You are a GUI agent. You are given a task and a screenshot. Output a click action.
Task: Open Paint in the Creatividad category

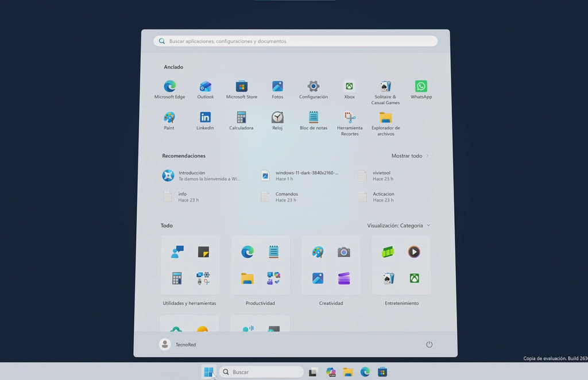(318, 252)
